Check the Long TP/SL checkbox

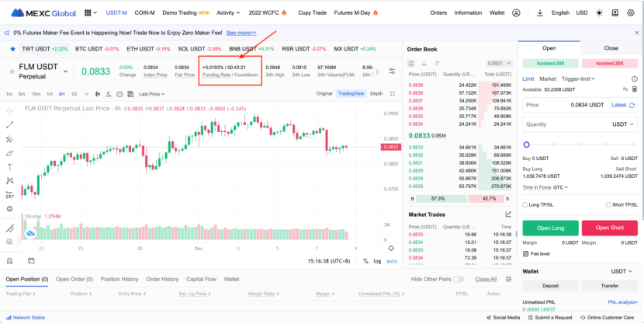[x=526, y=204]
